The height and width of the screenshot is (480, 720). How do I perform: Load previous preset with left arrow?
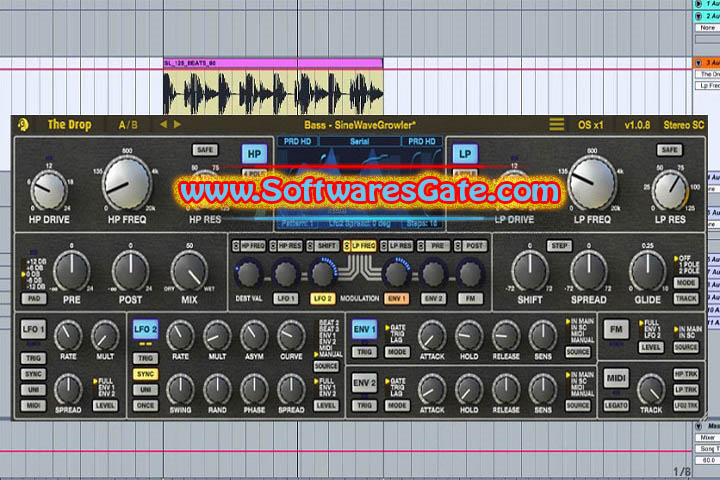163,124
